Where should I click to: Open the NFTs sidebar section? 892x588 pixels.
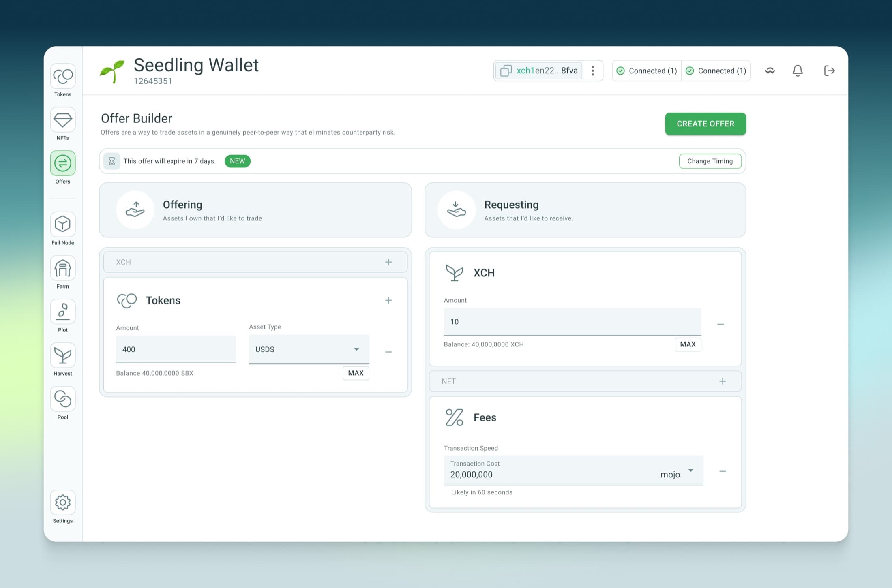coord(62,120)
